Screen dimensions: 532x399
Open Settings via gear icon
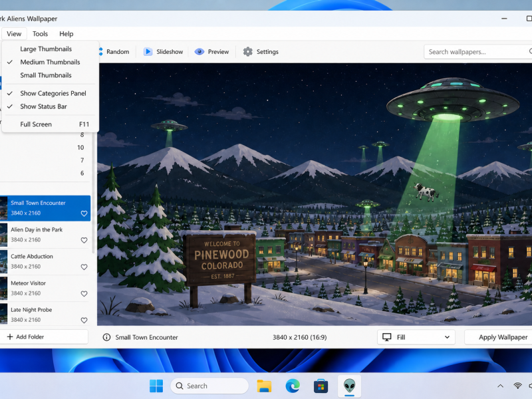coord(247,52)
